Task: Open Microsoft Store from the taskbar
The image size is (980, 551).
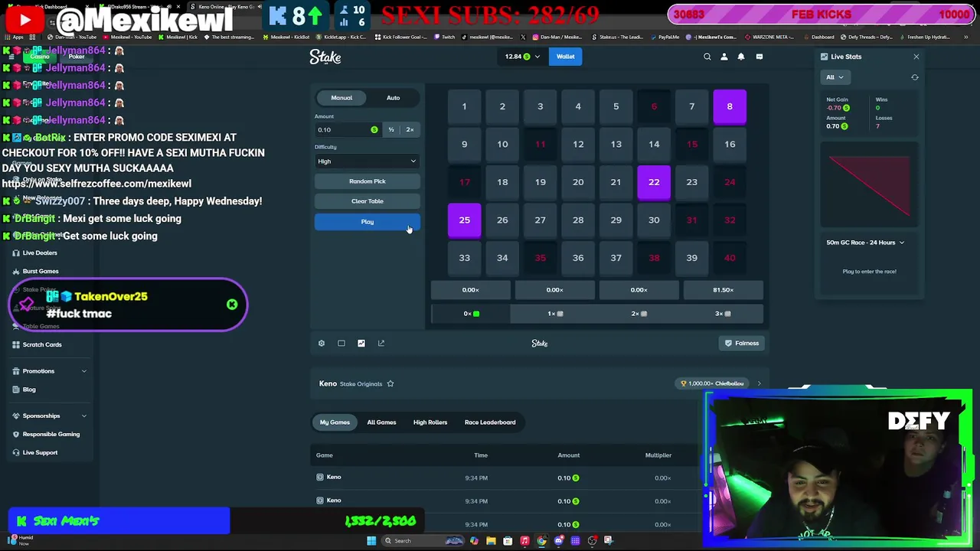Action: coord(508,541)
